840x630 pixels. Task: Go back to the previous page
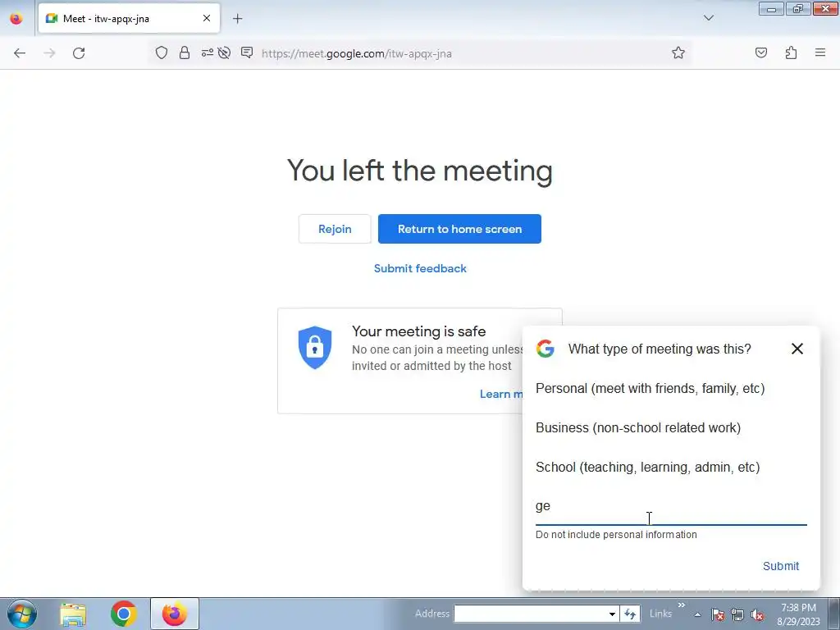tap(20, 53)
